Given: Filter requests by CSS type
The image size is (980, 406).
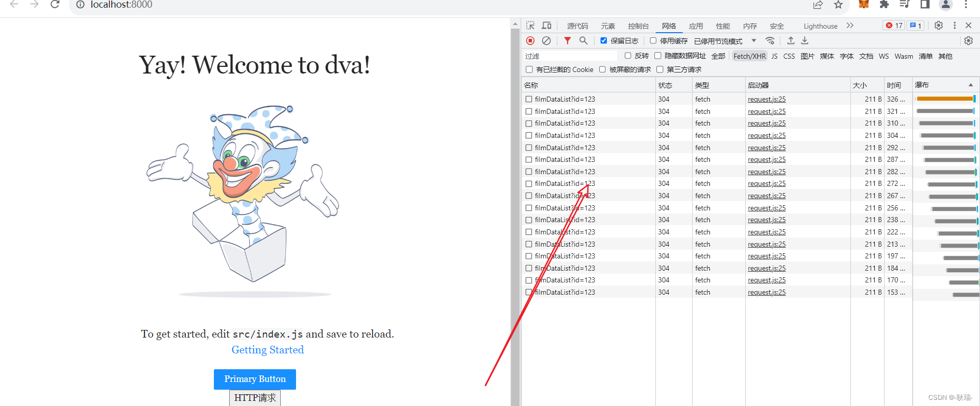Looking at the screenshot, I should point(789,56).
